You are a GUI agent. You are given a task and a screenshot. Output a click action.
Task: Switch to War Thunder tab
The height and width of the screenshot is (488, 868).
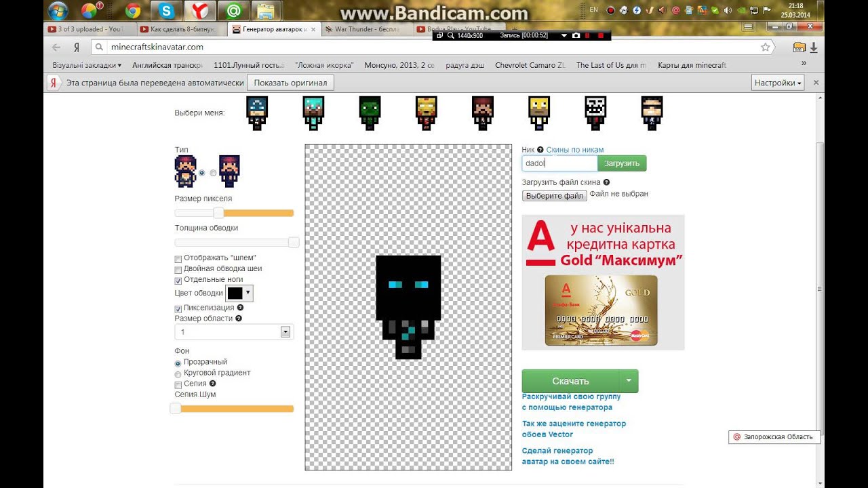[x=366, y=29]
